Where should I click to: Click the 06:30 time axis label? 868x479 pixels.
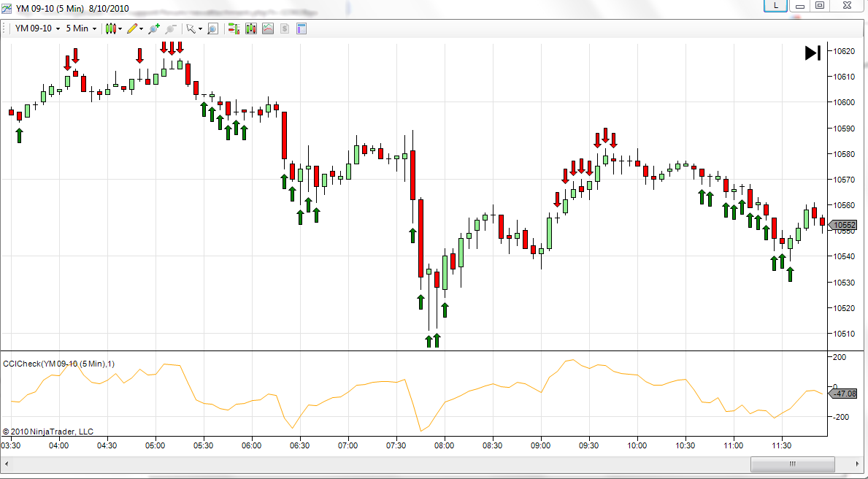[x=299, y=445]
